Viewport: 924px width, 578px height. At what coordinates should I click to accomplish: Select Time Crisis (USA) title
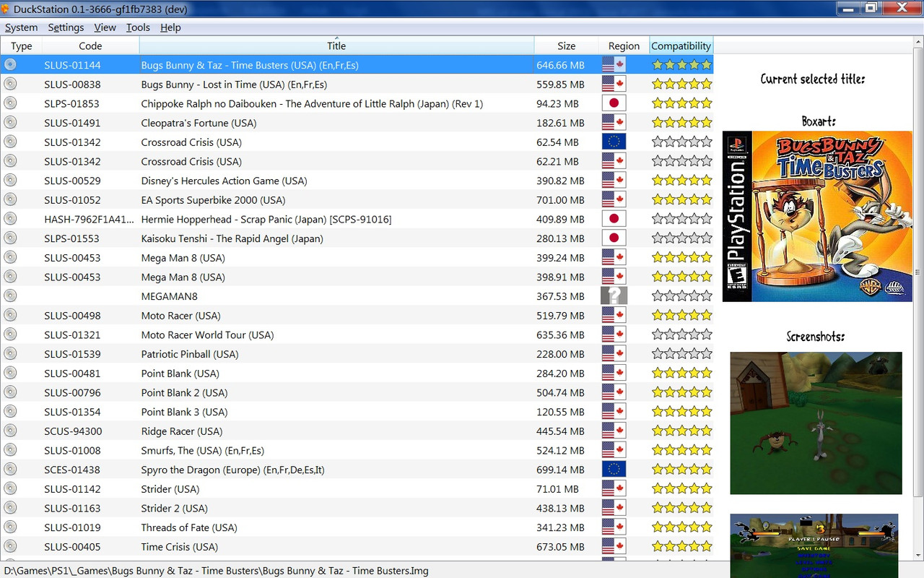click(179, 546)
